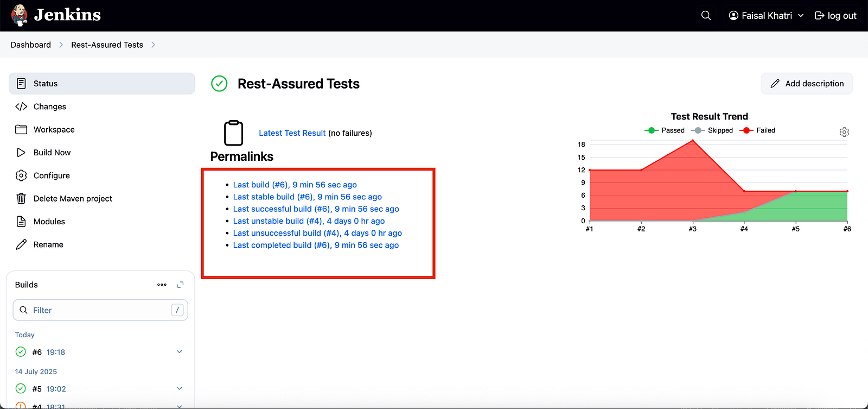Click the Configure gear icon
Viewport: 868px width, 409px height.
click(x=21, y=175)
